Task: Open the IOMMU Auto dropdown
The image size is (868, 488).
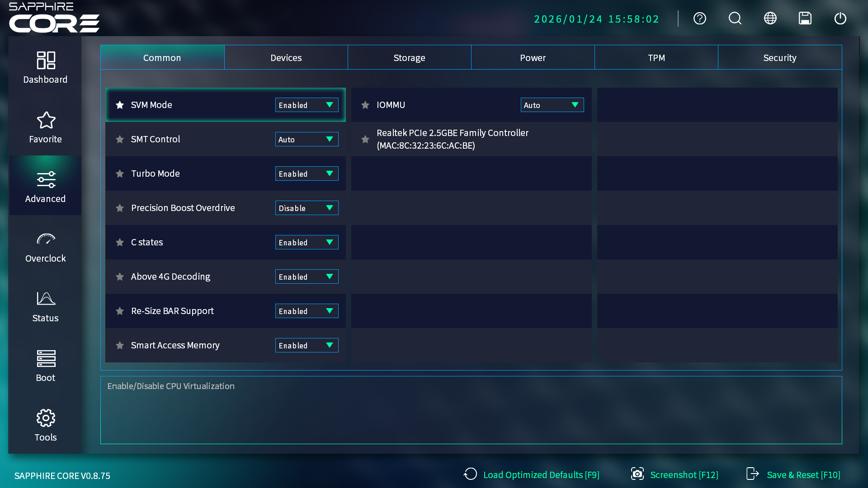Action: click(x=552, y=105)
